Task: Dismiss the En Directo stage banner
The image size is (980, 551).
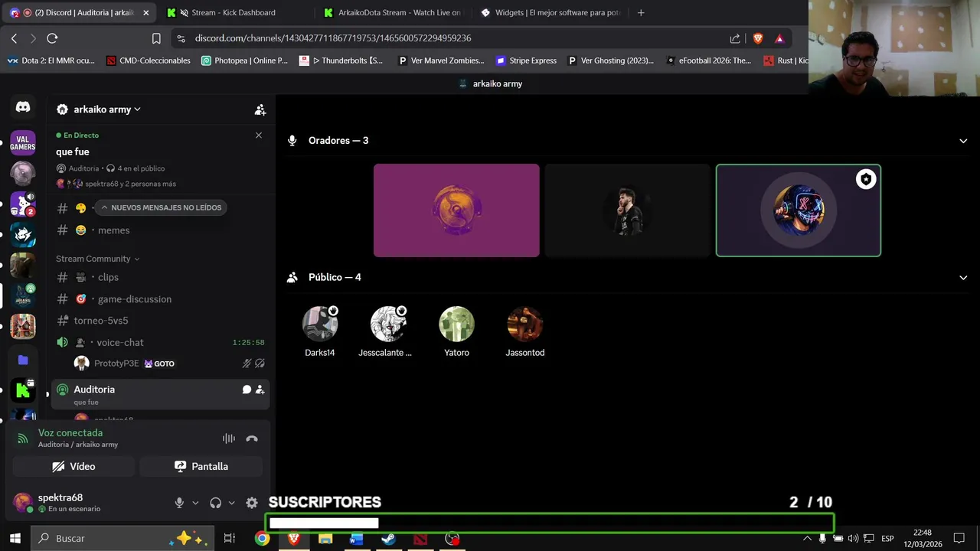Action: [259, 135]
